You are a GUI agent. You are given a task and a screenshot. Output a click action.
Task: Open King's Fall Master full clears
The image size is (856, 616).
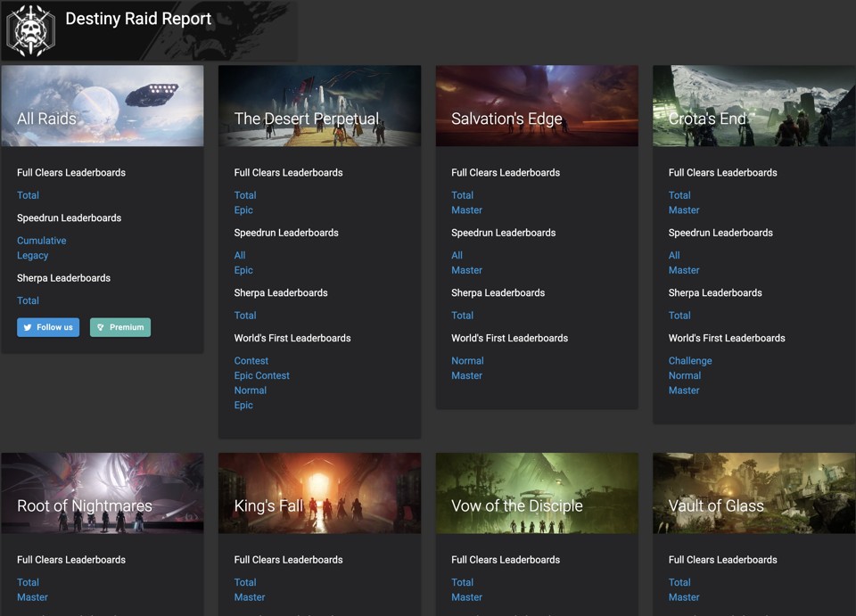(250, 597)
